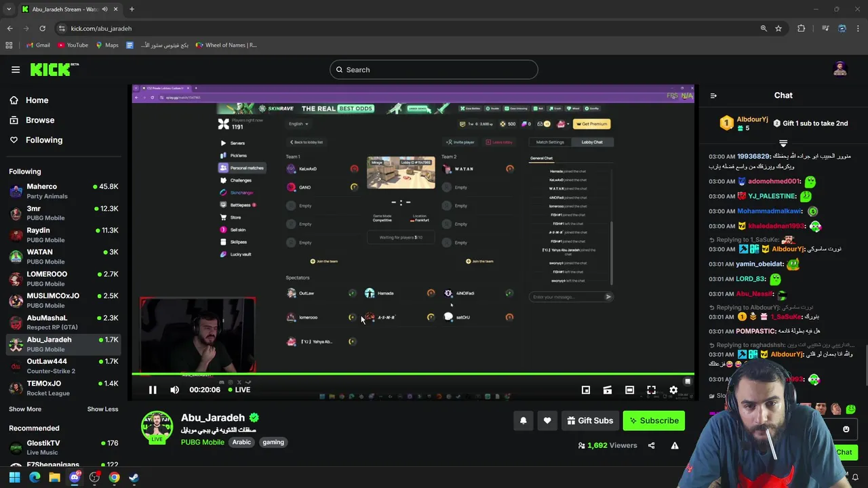Open the emoji picker in chat
This screenshot has width=868, height=488.
point(846,429)
